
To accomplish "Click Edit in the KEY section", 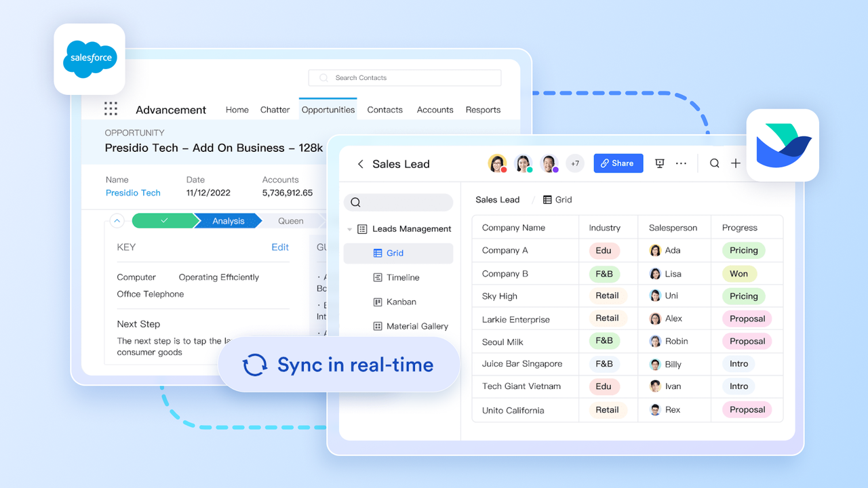I will [280, 247].
